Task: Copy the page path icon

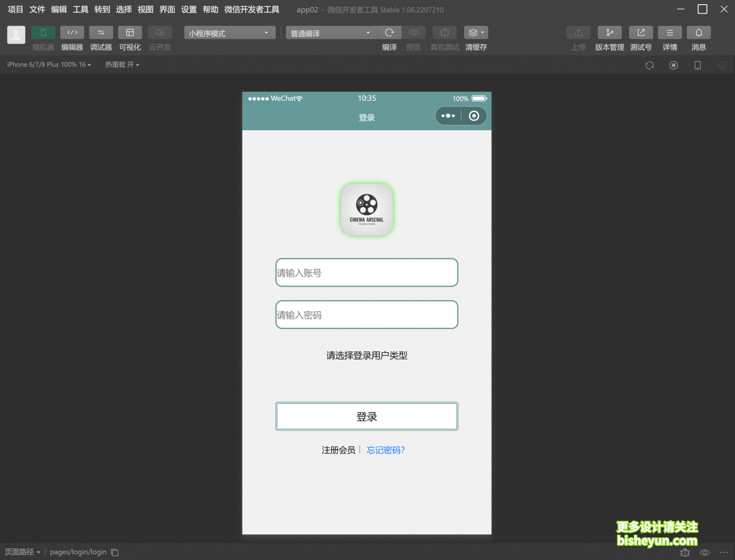Action: tap(115, 552)
